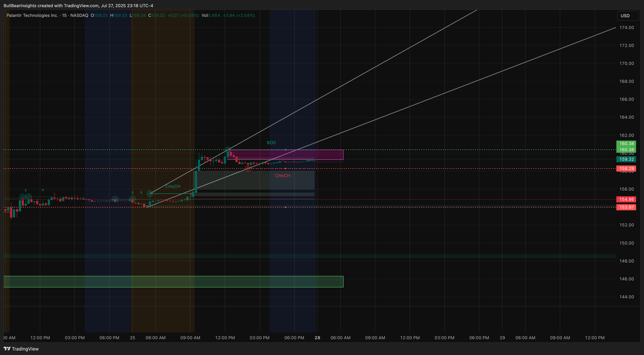Select the green BOS label
The width and height of the screenshot is (644, 355).
point(271,143)
